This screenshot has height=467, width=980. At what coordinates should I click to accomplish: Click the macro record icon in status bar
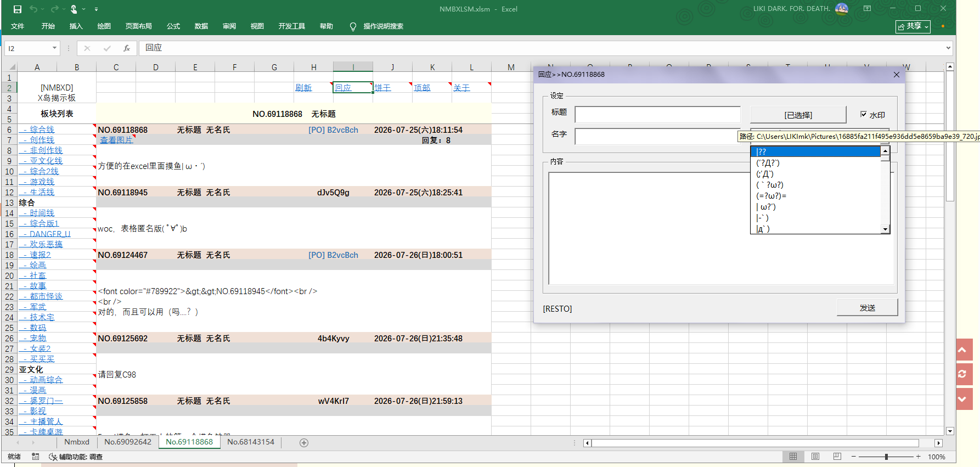click(x=36, y=457)
